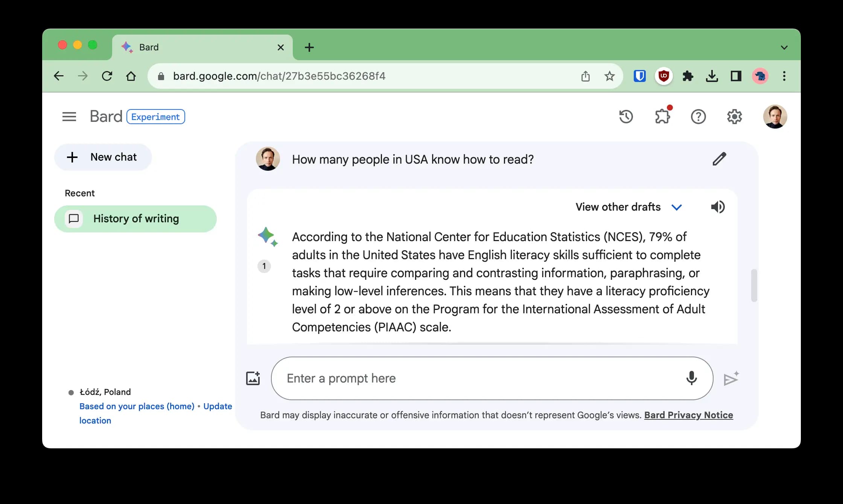Open Bard activity history icon

(x=626, y=117)
